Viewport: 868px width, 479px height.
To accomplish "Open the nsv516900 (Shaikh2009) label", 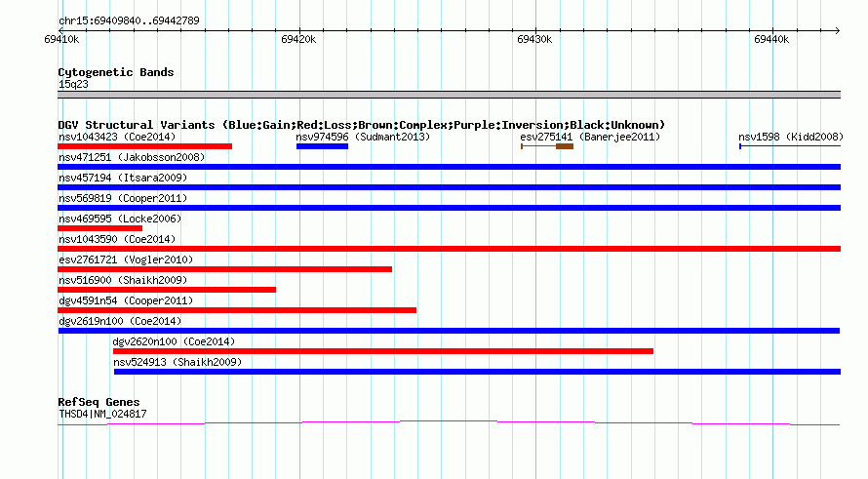I will coord(123,280).
